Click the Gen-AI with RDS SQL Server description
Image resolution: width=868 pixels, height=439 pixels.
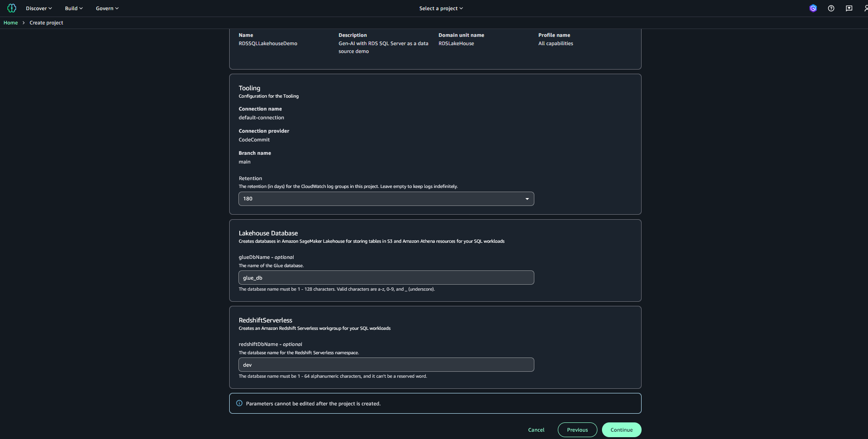coord(383,47)
